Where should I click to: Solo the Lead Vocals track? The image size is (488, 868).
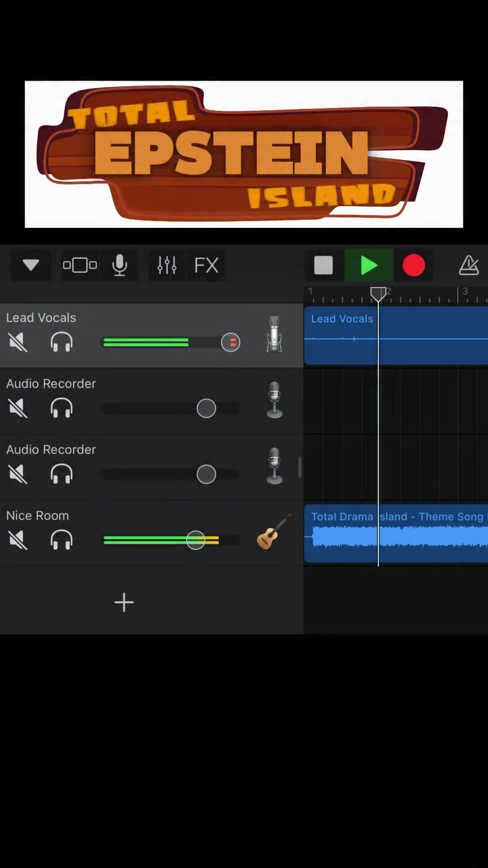tap(62, 342)
